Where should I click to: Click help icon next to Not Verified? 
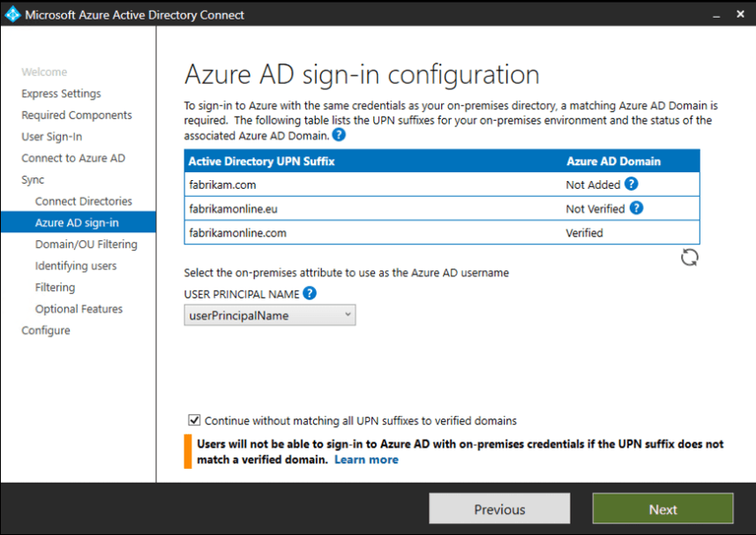coord(636,208)
